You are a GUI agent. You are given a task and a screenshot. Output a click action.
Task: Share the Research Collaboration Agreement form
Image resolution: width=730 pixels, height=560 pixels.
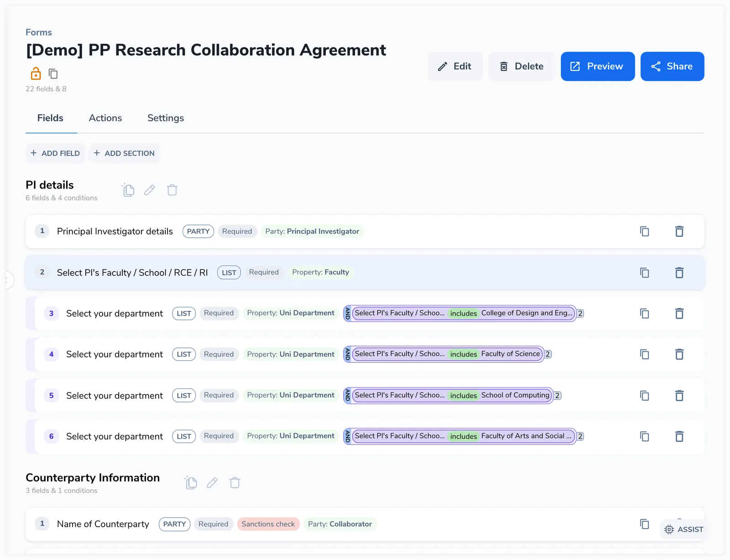[x=673, y=66]
